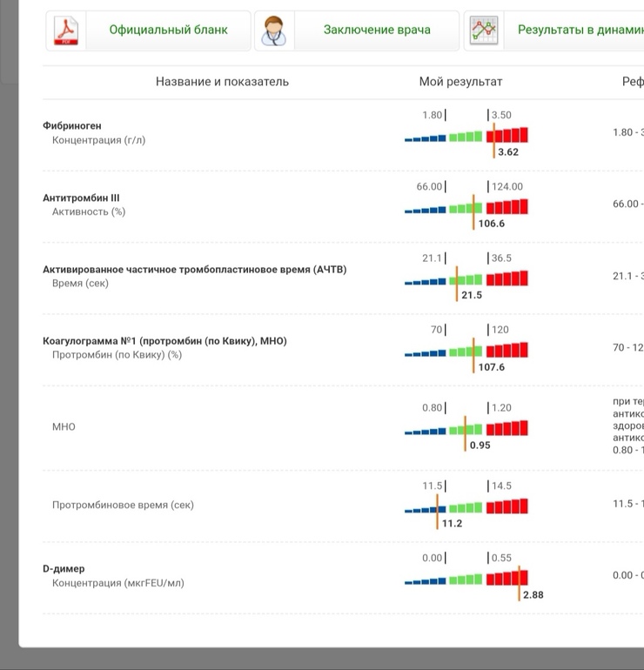This screenshot has height=670, width=644.
Task: Click the PDF document icon
Action: (x=67, y=30)
